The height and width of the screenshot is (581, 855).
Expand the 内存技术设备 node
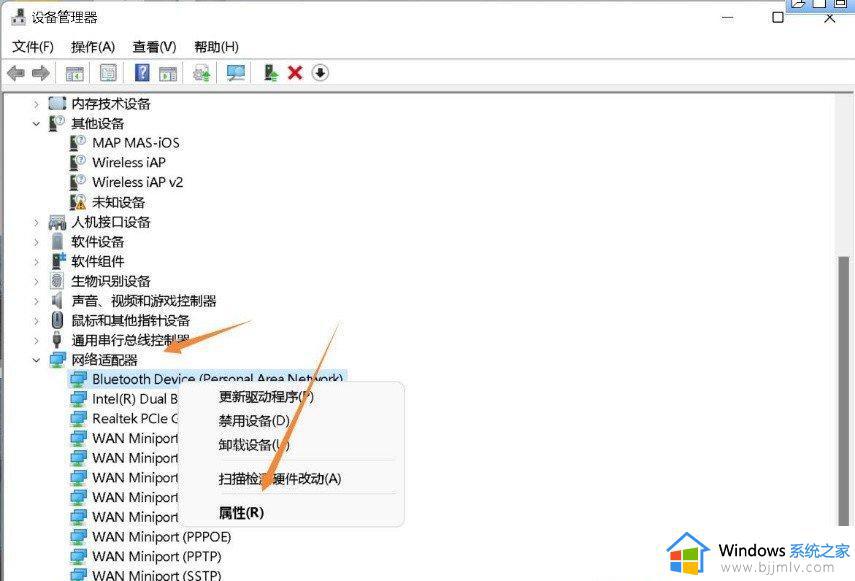click(36, 104)
